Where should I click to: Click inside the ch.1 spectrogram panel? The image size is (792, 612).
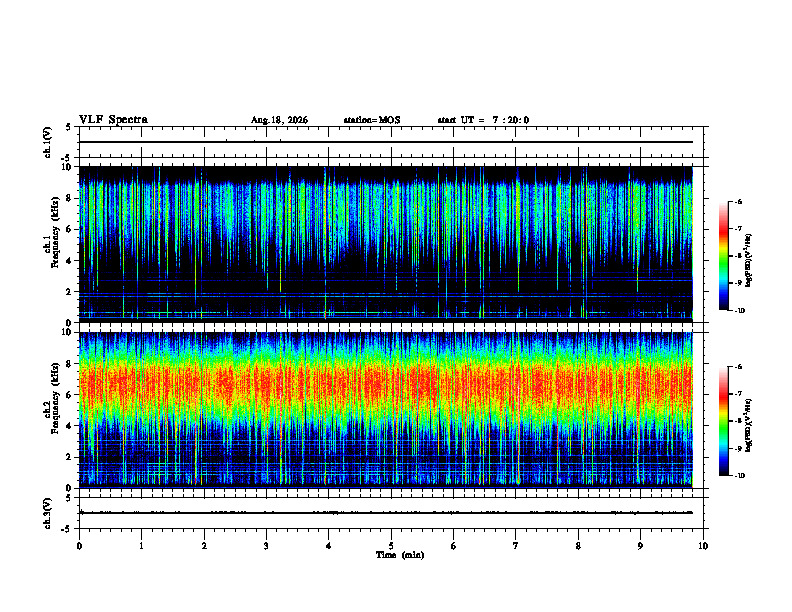click(386, 242)
